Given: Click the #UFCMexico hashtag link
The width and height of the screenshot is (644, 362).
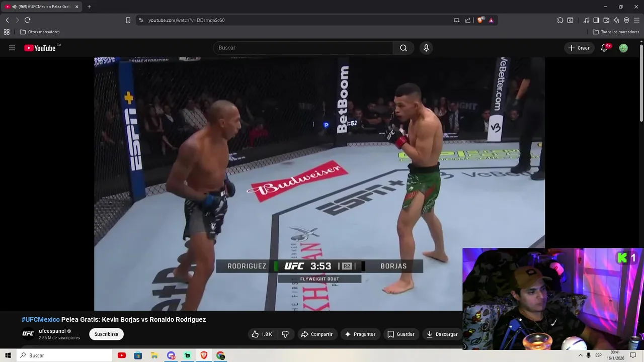Looking at the screenshot, I should (x=40, y=319).
